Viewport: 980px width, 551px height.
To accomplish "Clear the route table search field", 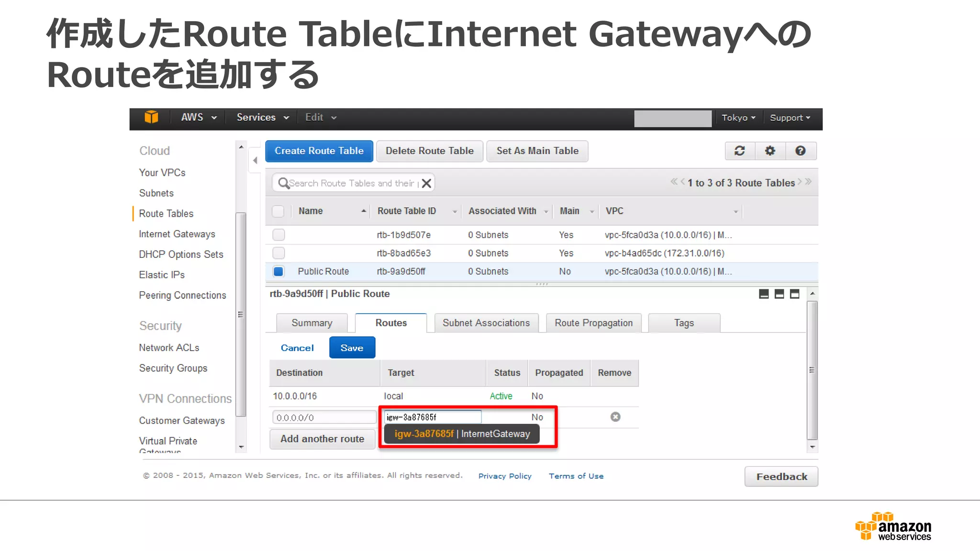I will click(x=426, y=183).
